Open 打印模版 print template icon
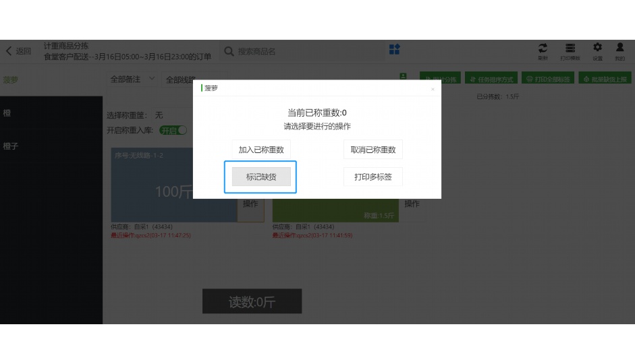Image resolution: width=635 pixels, height=364 pixels. click(570, 52)
